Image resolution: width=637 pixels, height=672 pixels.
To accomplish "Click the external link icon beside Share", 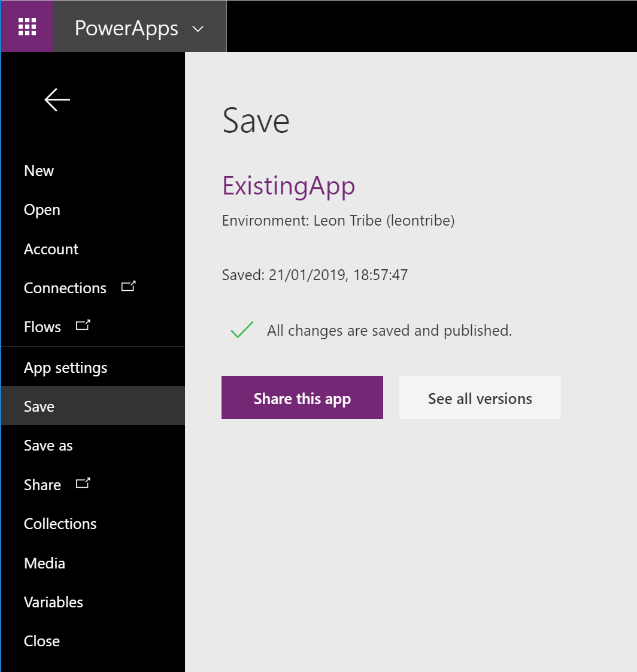I will coord(83,484).
